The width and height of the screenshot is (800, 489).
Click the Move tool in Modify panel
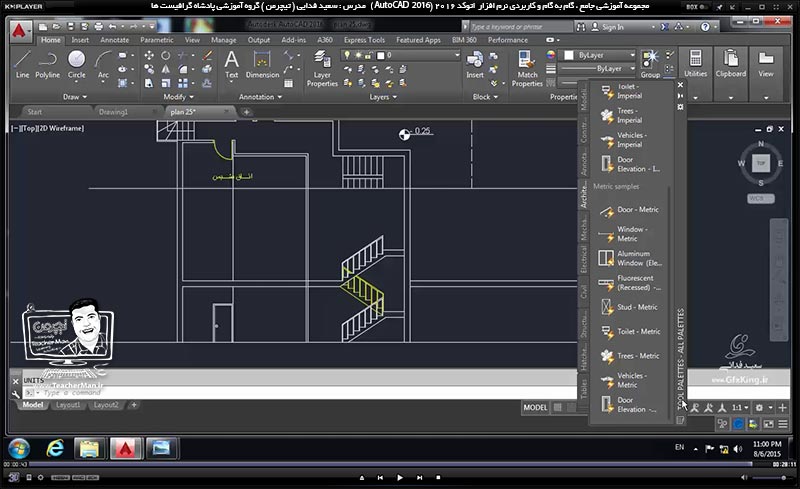tap(148, 55)
